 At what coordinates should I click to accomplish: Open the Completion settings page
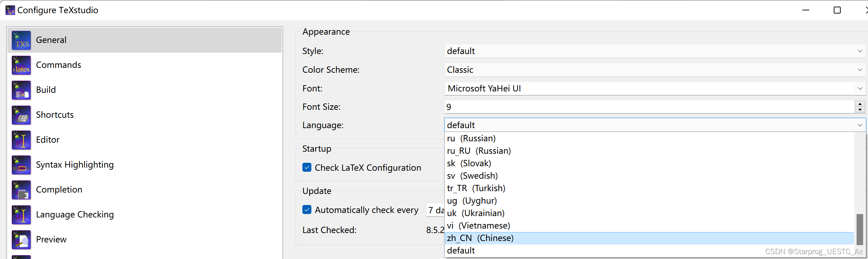(145, 190)
